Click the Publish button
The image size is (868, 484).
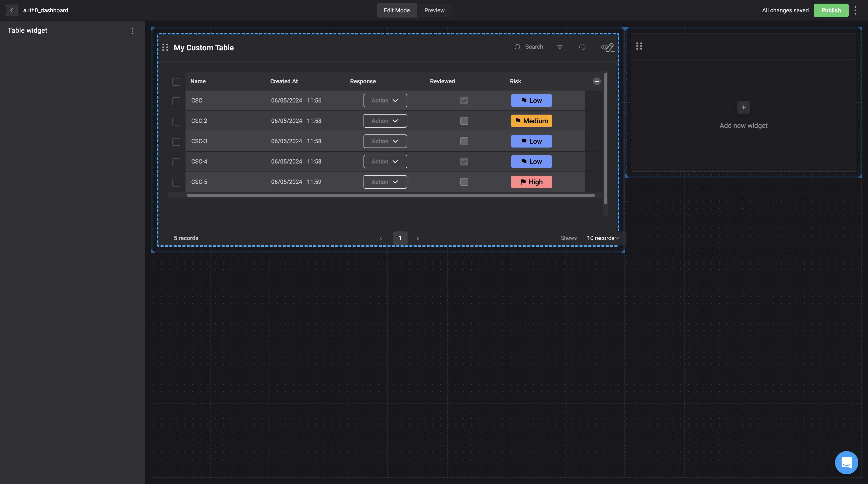[831, 10]
